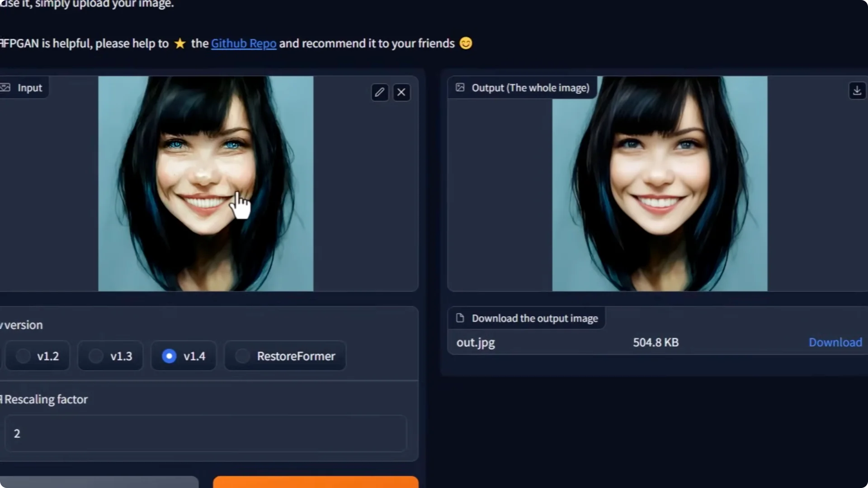This screenshot has height=488, width=868.
Task: Click the image icon beside the Input label
Action: coord(6,87)
